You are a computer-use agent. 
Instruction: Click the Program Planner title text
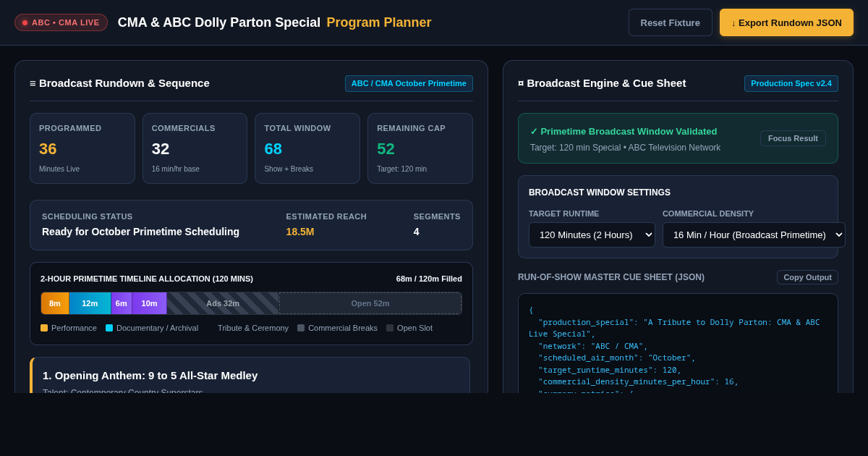click(379, 22)
